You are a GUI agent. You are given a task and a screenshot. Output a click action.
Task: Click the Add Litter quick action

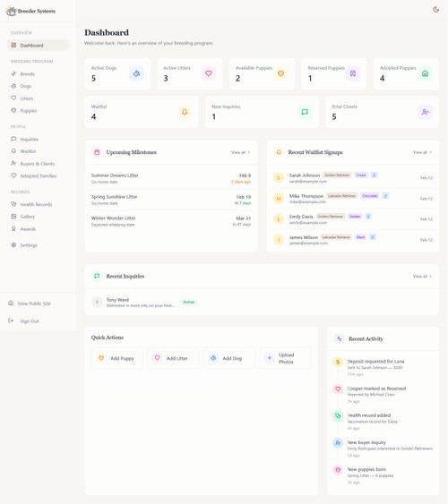[x=173, y=358]
